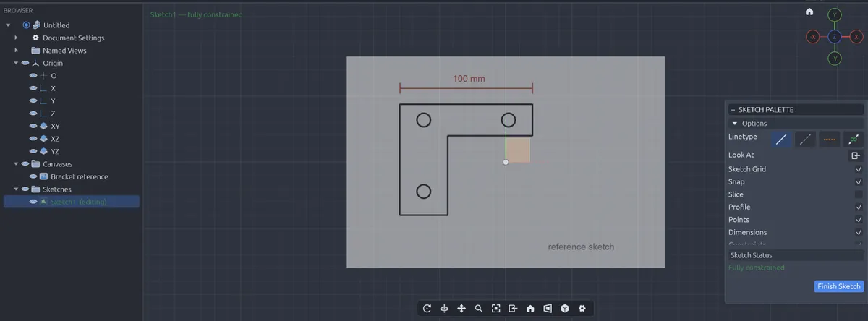Choose the construction linetype icon
868x321 pixels.
click(x=806, y=140)
